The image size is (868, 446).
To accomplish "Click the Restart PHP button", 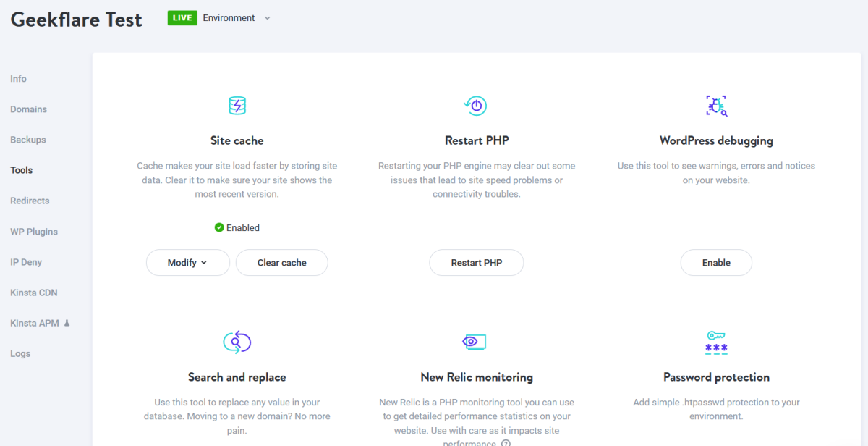I will click(476, 263).
